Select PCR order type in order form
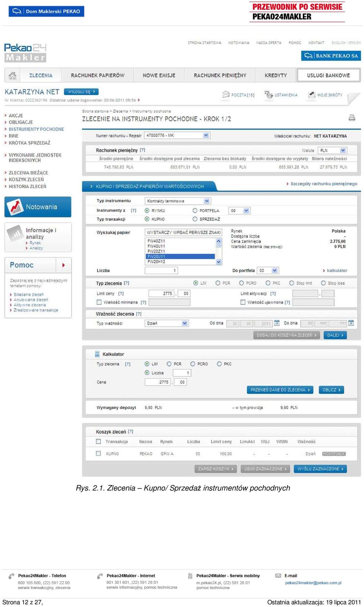The width and height of the screenshot is (364, 607). (x=218, y=283)
